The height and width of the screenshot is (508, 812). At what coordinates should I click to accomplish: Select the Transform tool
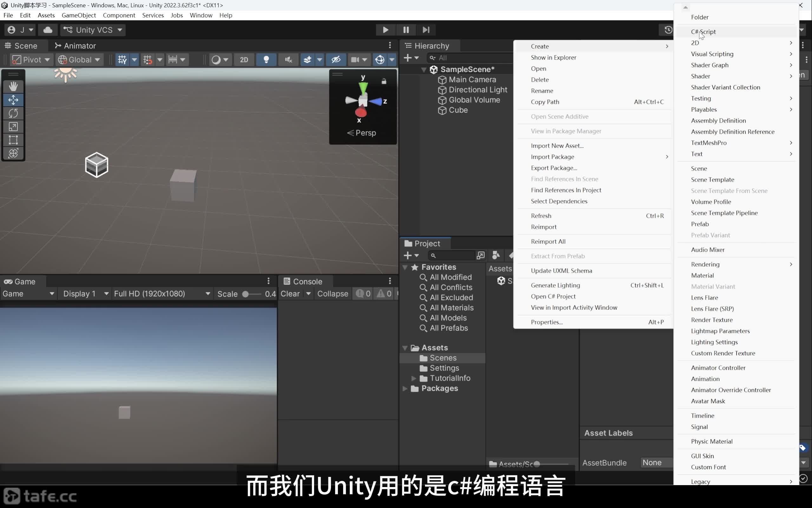pos(13,153)
